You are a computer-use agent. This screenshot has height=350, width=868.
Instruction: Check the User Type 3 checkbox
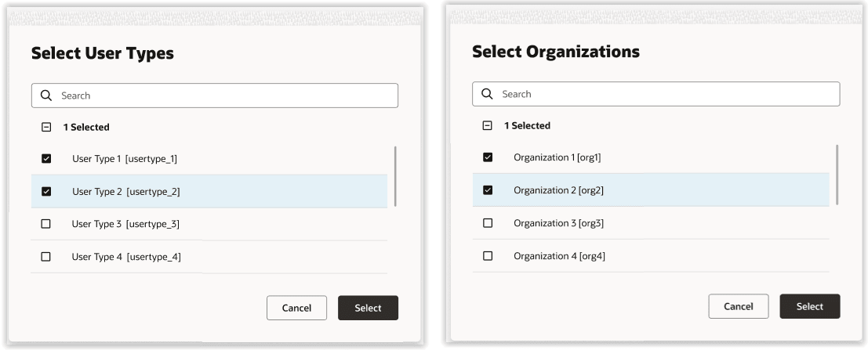(x=45, y=224)
